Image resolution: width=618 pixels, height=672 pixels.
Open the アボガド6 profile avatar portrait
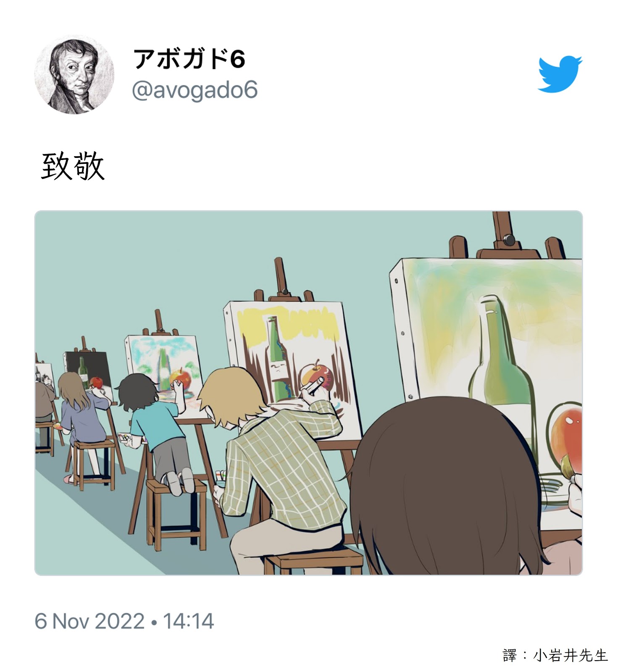(x=74, y=75)
